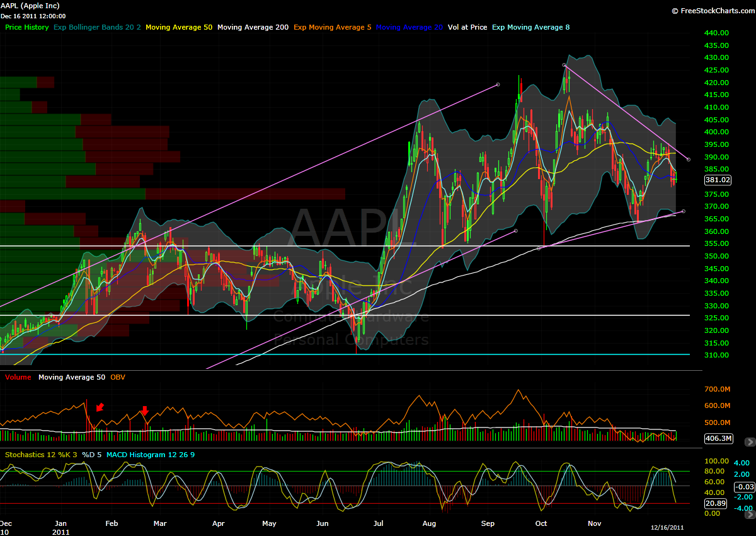This screenshot has height=536, width=756.
Task: Select the upper channel trendline's right endpoint handle
Action: pos(498,84)
